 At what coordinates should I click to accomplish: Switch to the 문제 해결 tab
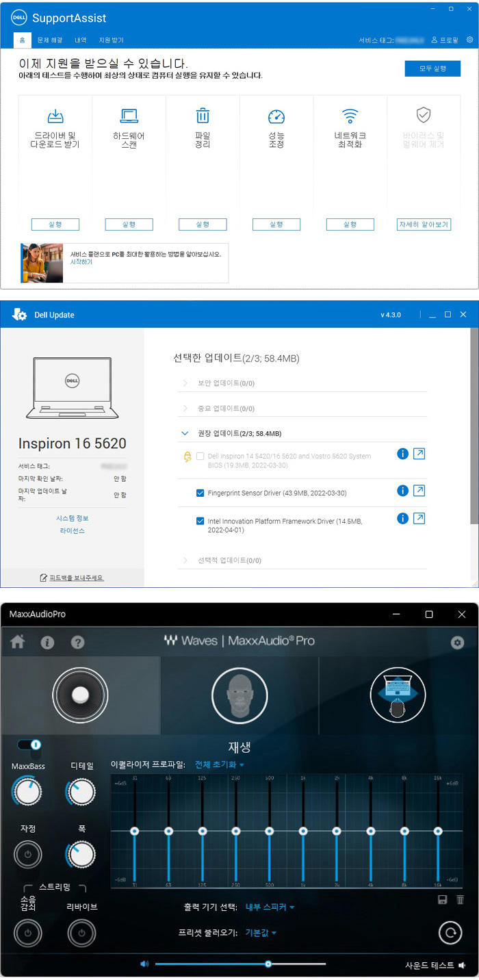coord(49,40)
